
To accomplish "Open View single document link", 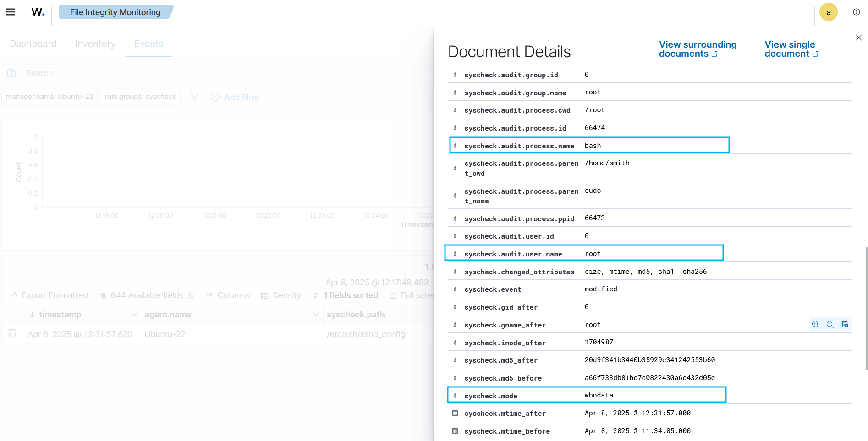I will 791,49.
